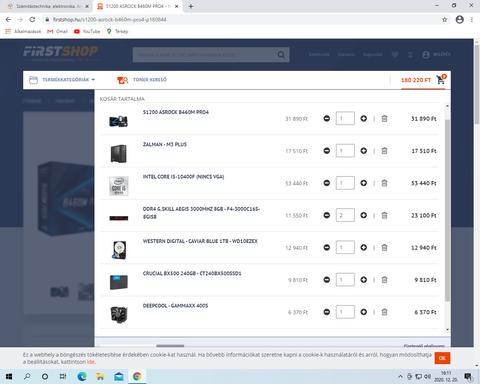Increase quantity of G.Skill Aegis DDR4 memory
Screen dimensions: 480x384
pyautogui.click(x=364, y=215)
